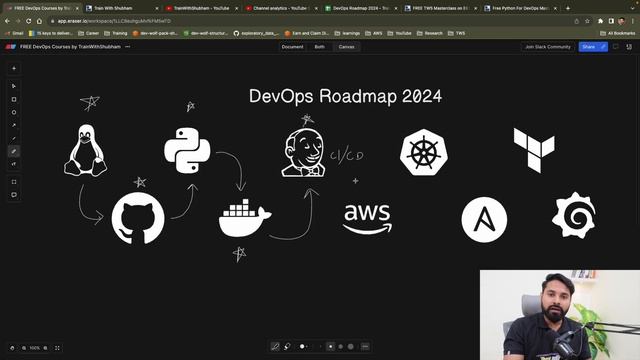Click the hand pan tool at bottom left
640x360 pixels.
pyautogui.click(x=12, y=348)
